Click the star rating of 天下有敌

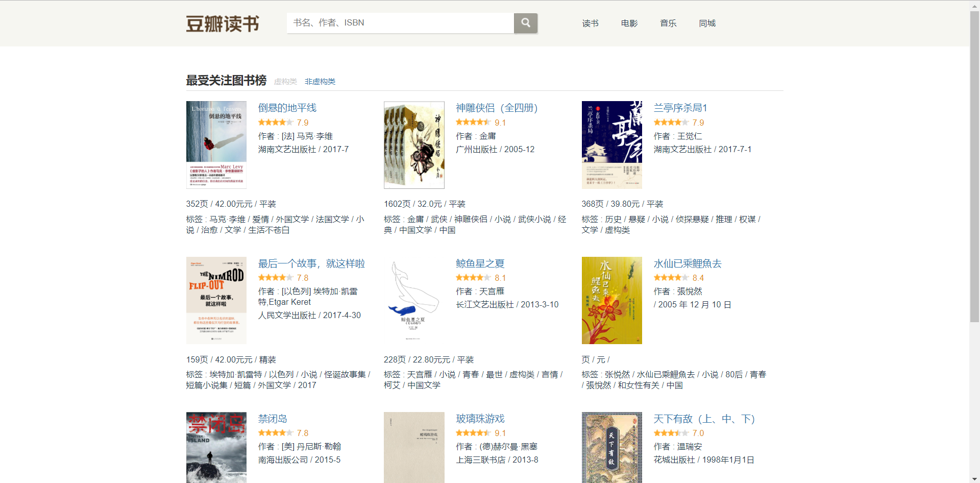[671, 433]
